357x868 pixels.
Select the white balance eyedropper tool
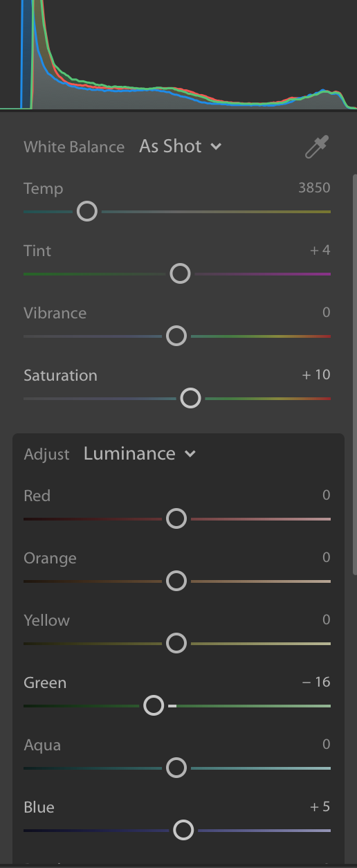[x=317, y=147]
